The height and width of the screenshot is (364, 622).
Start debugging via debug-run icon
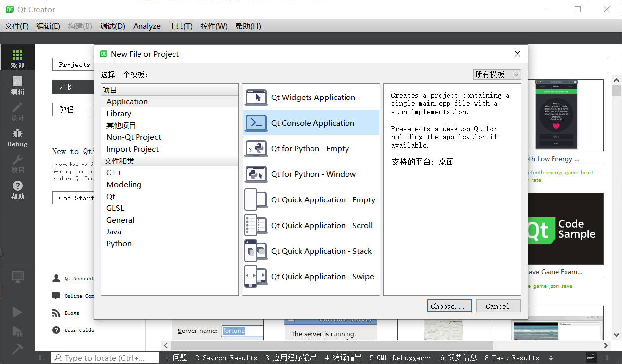coord(18,332)
